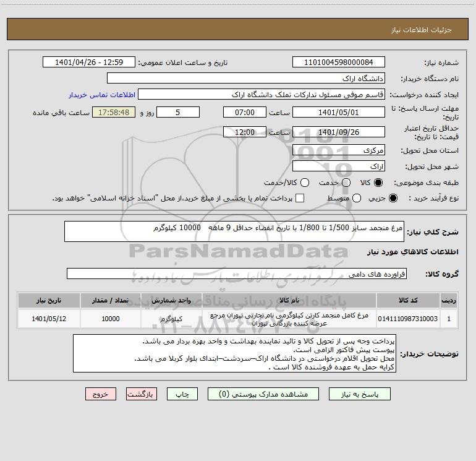Click the general description text box
The width and height of the screenshot is (476, 461).
point(234,231)
